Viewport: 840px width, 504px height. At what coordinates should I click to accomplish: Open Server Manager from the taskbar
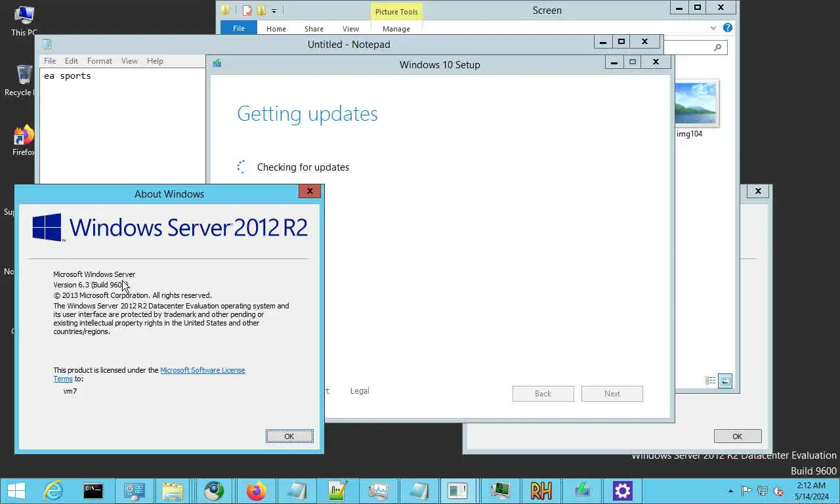click(x=134, y=490)
